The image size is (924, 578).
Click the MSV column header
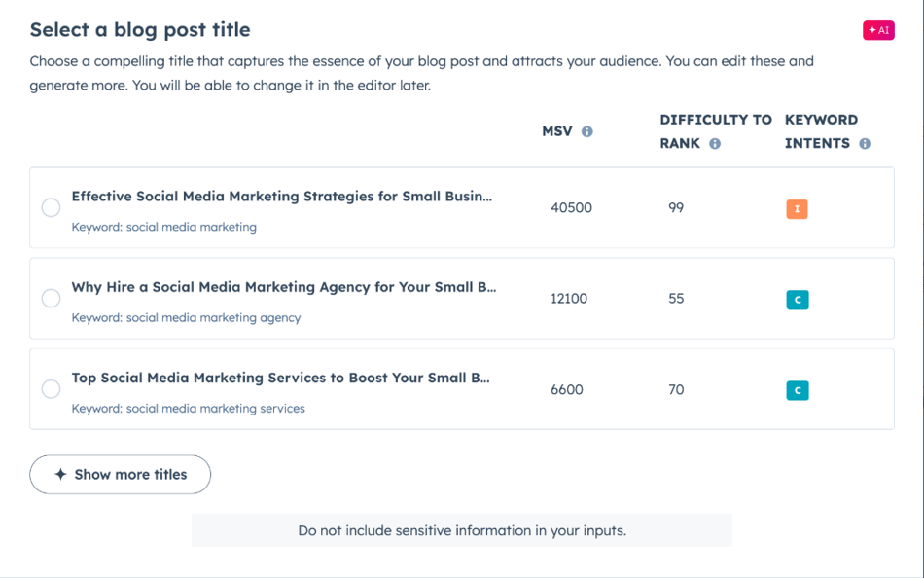click(557, 131)
